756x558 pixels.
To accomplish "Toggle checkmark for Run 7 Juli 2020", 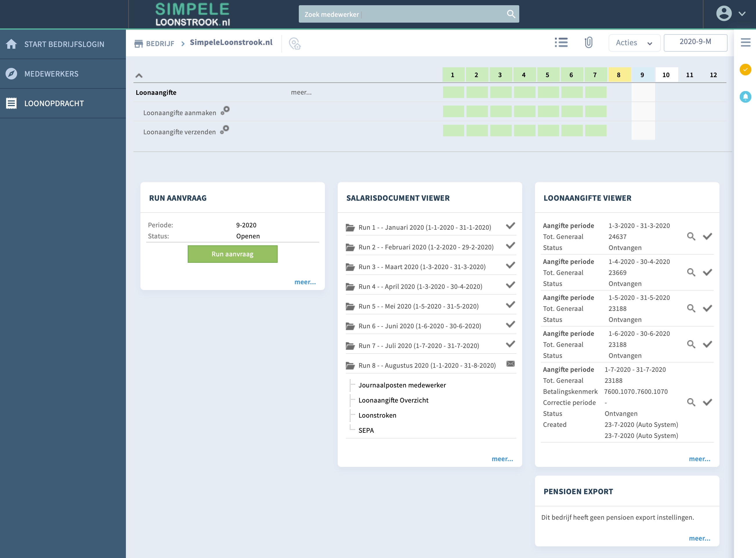I will coord(510,344).
